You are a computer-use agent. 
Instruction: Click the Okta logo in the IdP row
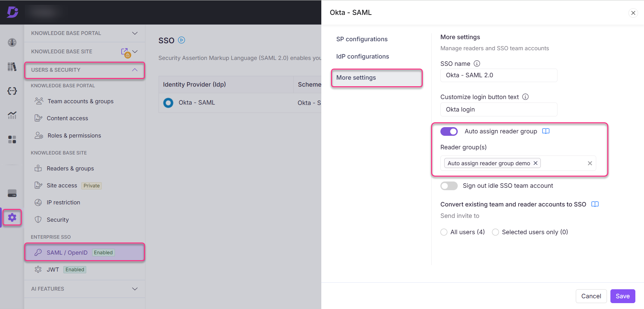[x=168, y=103]
